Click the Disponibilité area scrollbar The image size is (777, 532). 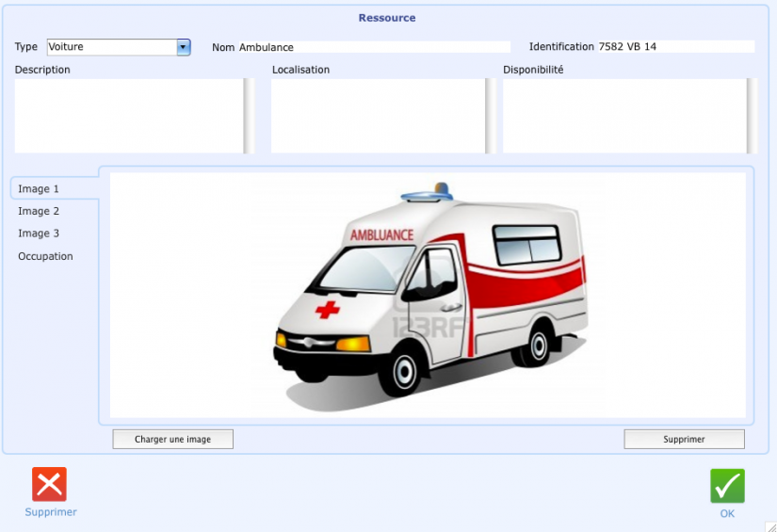752,116
